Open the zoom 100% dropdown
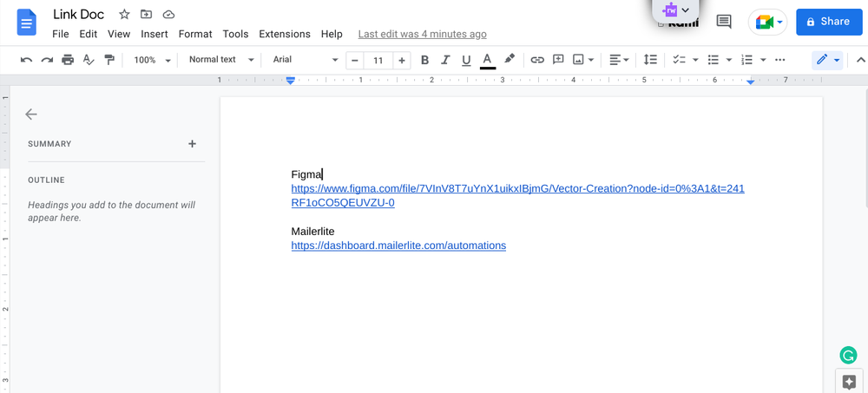The image size is (868, 393). coord(152,60)
